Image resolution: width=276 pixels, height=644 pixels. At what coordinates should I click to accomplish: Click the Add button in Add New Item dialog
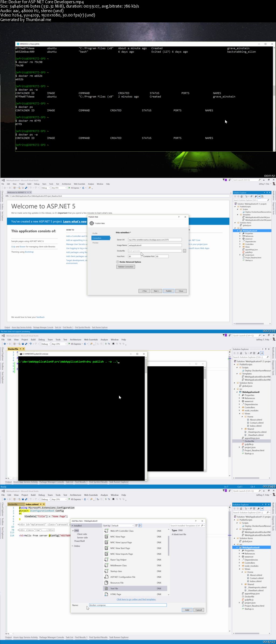(x=187, y=610)
